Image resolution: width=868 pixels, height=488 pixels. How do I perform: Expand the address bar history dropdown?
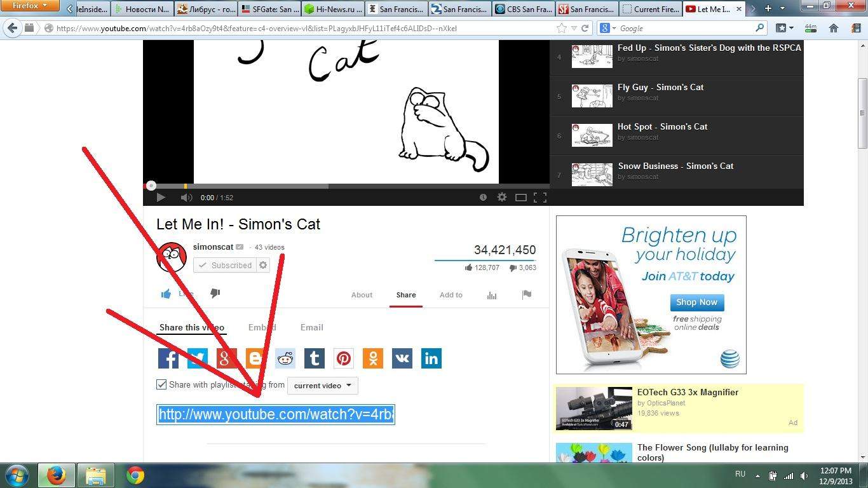574,28
